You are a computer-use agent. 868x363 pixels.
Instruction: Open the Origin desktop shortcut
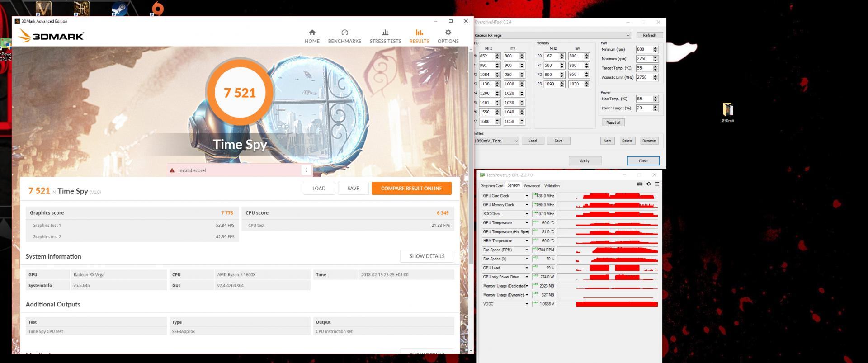coord(157,9)
